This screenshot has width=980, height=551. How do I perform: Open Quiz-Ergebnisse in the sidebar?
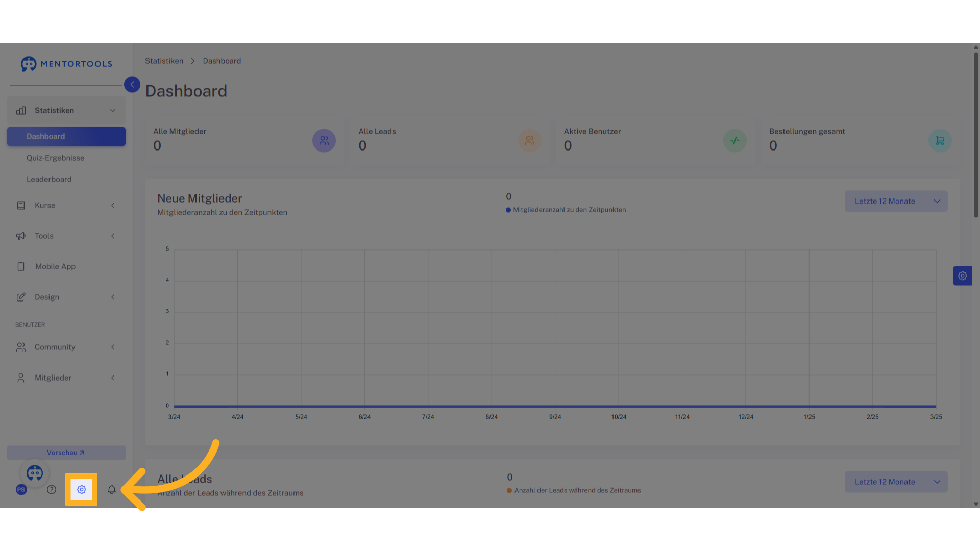coord(56,158)
